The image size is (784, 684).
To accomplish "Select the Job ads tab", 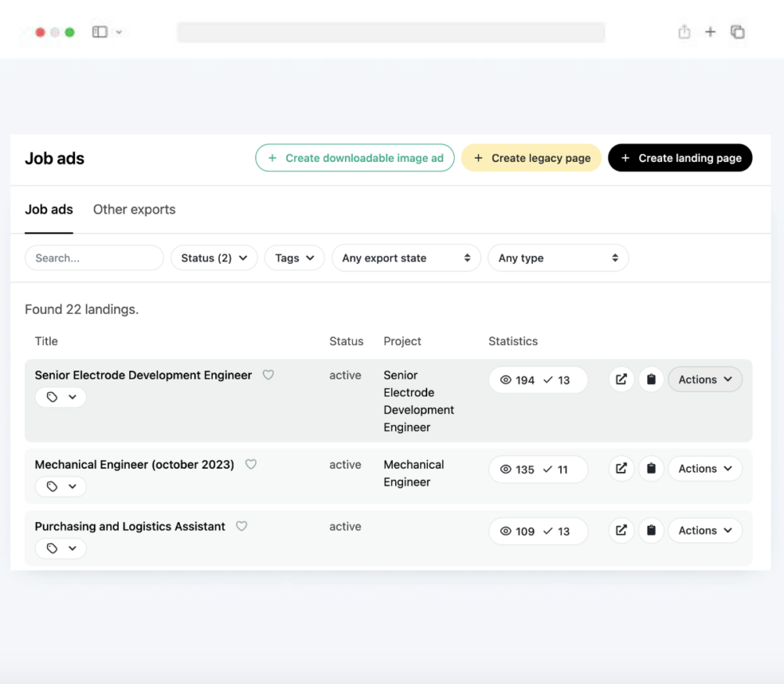I will click(x=49, y=209).
